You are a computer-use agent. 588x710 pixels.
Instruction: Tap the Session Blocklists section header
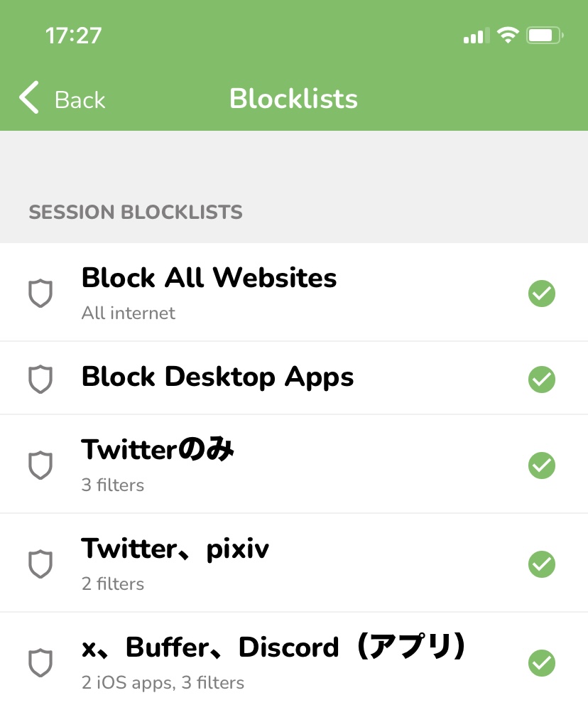[x=136, y=213]
